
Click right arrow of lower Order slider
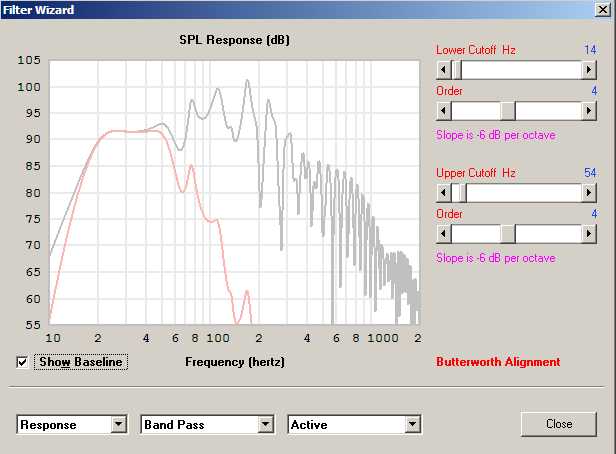pyautogui.click(x=589, y=111)
